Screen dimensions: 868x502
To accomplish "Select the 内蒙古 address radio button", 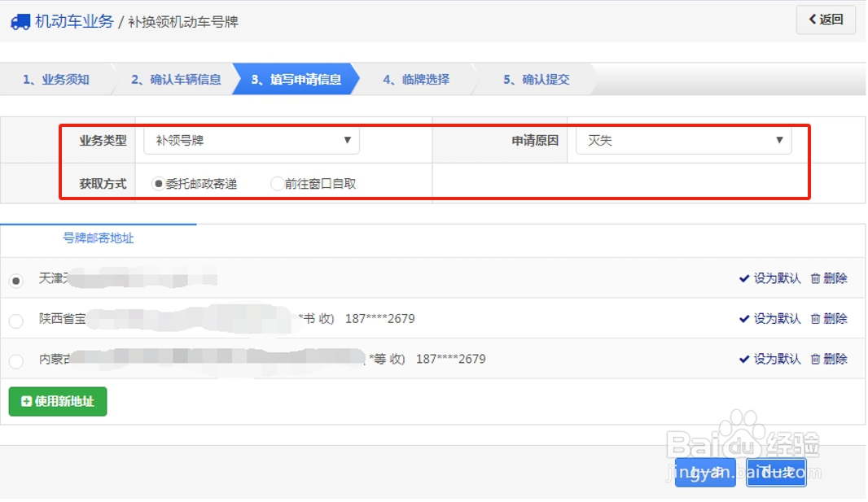I will coord(16,361).
